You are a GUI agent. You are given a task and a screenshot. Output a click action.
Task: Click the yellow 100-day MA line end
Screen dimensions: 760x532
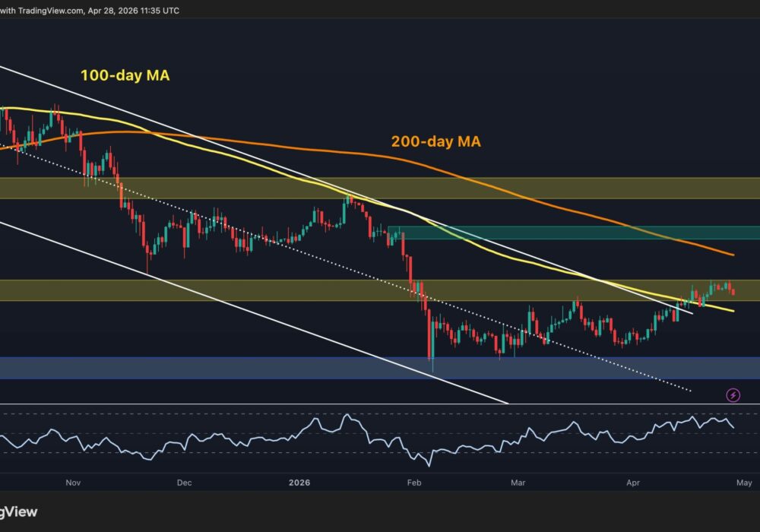pyautogui.click(x=733, y=311)
